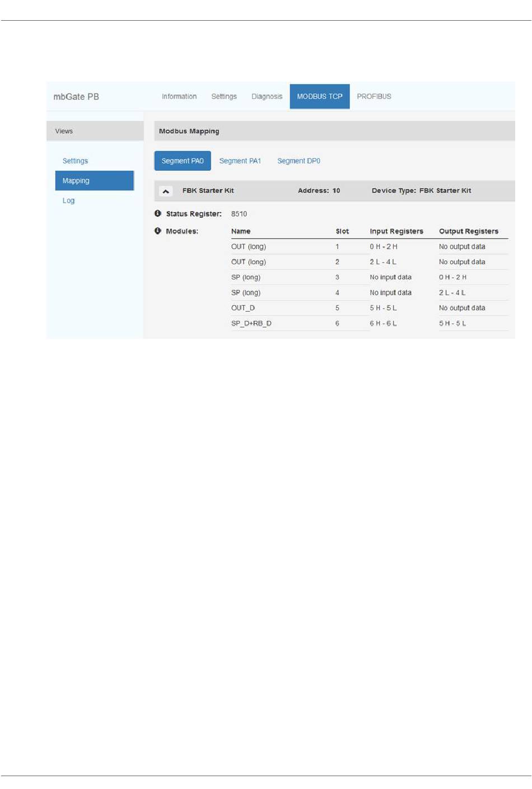Select the SP (long) row in slot 3
532x789 pixels.
point(370,277)
